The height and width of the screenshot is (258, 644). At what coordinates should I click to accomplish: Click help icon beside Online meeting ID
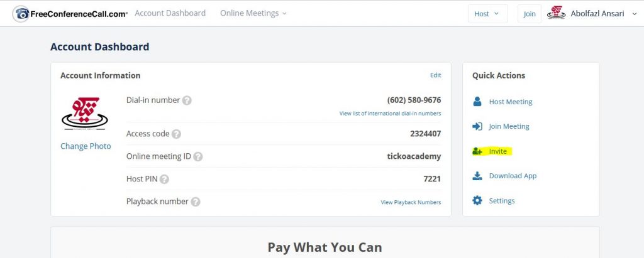point(198,157)
